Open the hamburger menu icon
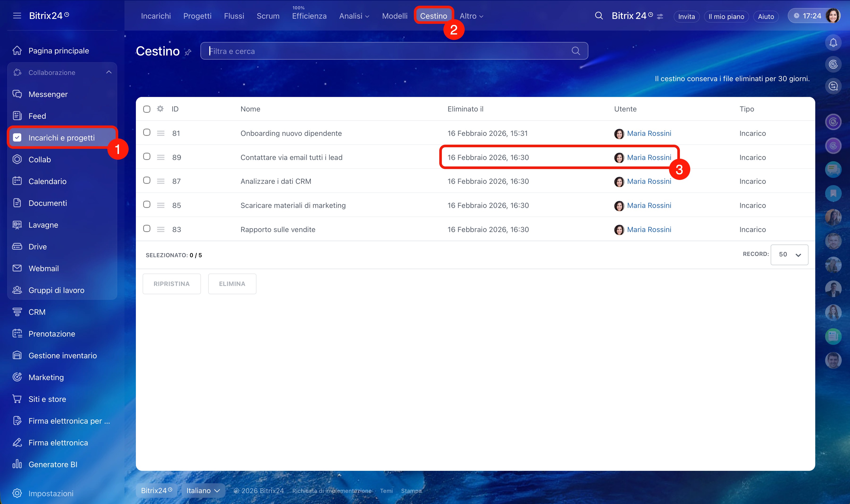Screen dimensions: 850x504 [x=17, y=16]
